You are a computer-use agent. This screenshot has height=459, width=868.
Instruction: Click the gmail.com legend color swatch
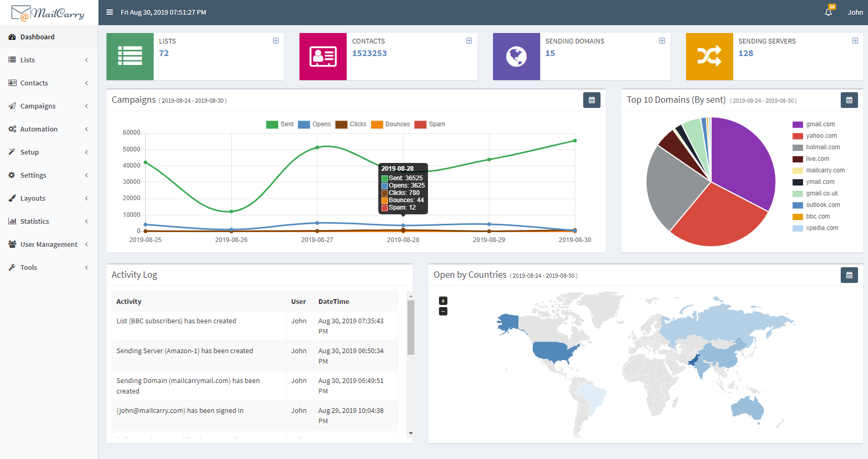(x=797, y=124)
